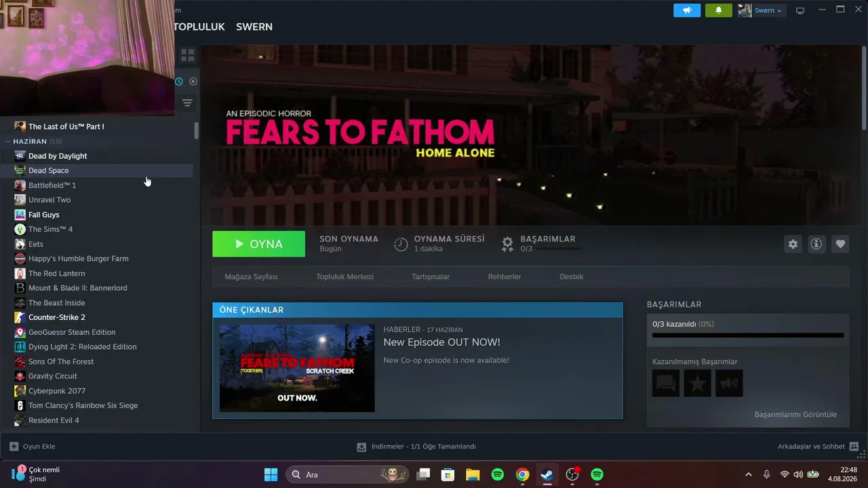Click the microphone icon in system tray
Image resolution: width=868 pixels, height=488 pixels.
coord(766,474)
